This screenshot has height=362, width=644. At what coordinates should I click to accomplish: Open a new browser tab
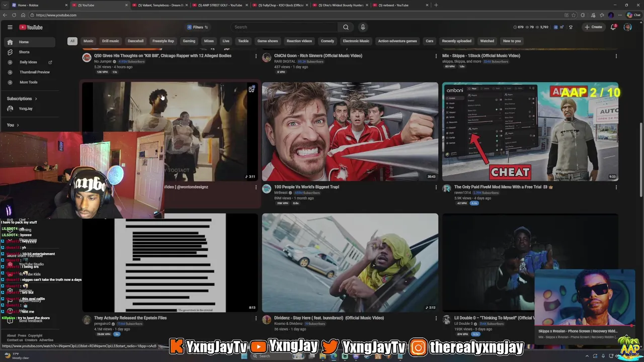coord(436,5)
